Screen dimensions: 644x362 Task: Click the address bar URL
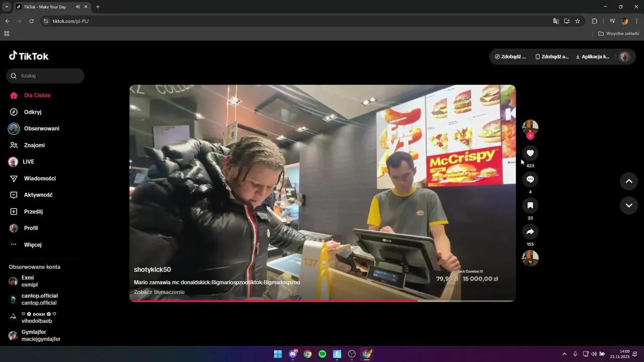click(x=70, y=21)
